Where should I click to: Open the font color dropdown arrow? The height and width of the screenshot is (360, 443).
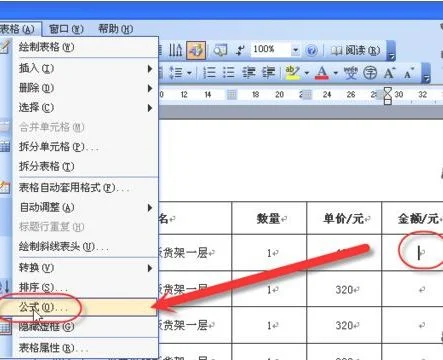(336, 72)
